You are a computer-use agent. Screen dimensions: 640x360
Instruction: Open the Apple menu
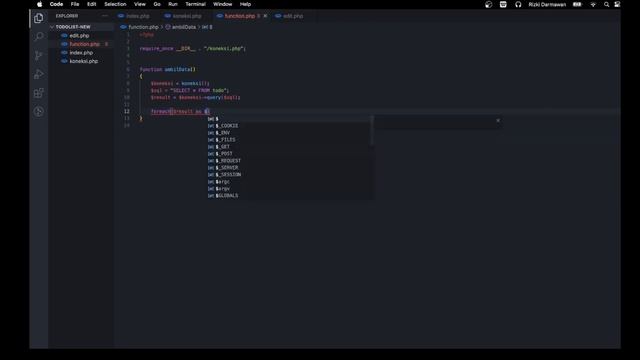pos(40,4)
